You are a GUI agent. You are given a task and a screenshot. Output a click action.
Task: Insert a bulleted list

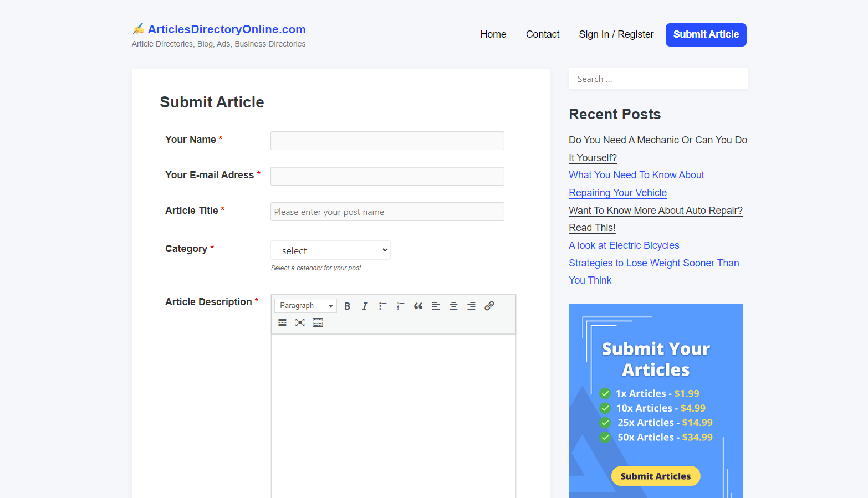click(x=382, y=306)
